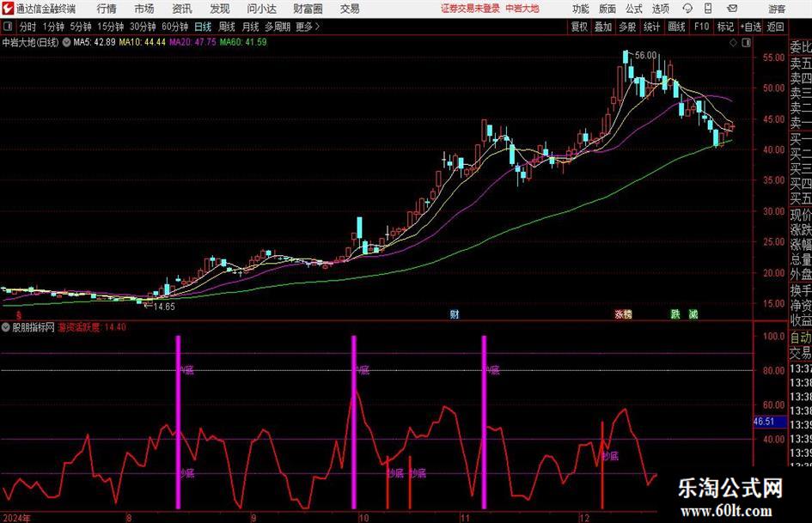
Task: Open the F10 company info button
Action: [701, 27]
